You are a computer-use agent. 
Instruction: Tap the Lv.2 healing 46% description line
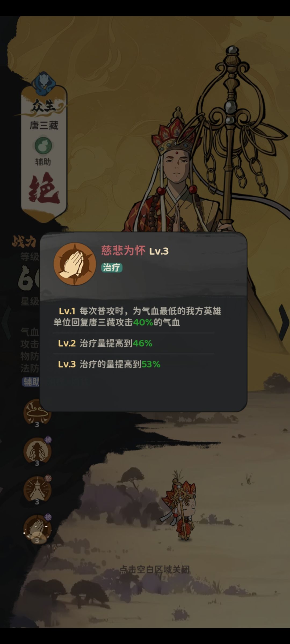click(105, 343)
